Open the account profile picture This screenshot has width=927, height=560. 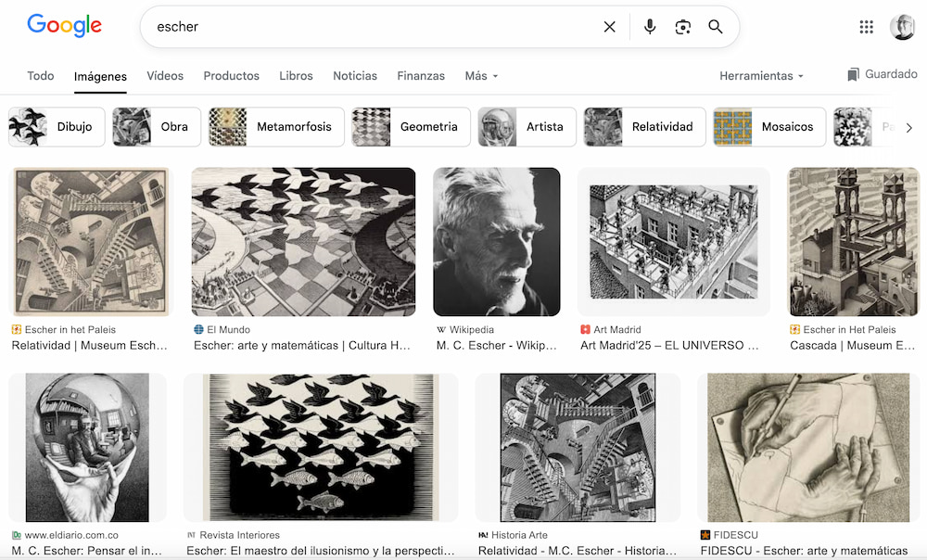[x=903, y=27]
